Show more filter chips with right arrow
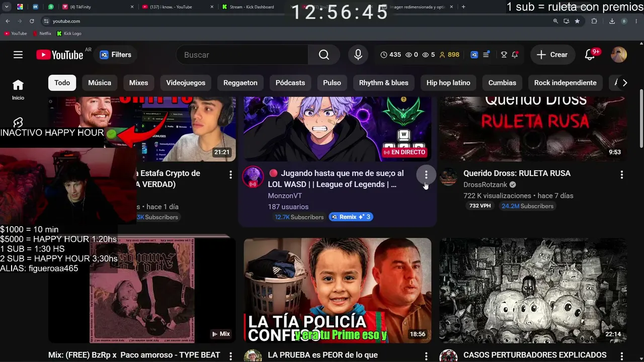This screenshot has width=644, height=362. pos(625,82)
